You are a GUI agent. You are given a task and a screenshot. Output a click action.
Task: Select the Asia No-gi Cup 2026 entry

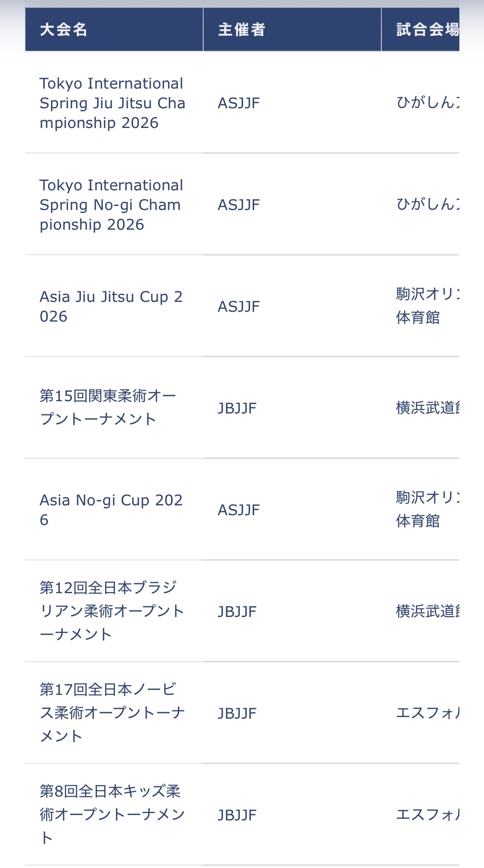(x=111, y=510)
